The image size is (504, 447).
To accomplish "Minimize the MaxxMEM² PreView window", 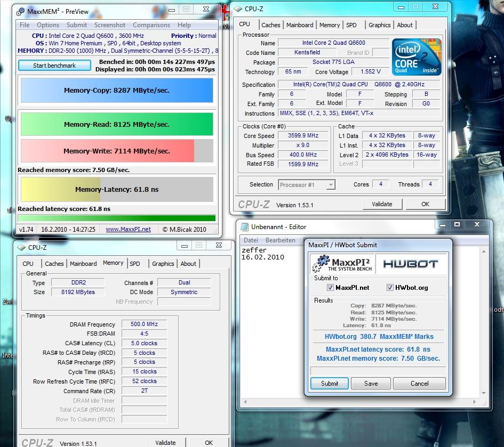I will 172,10.
